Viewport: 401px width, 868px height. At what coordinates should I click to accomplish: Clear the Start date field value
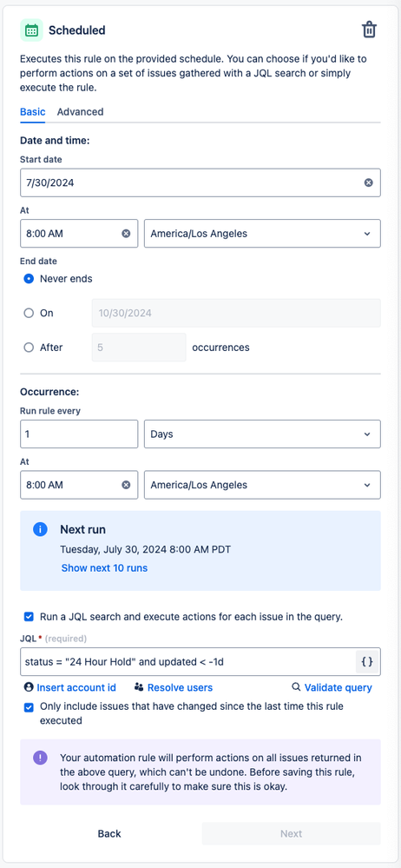(x=368, y=182)
